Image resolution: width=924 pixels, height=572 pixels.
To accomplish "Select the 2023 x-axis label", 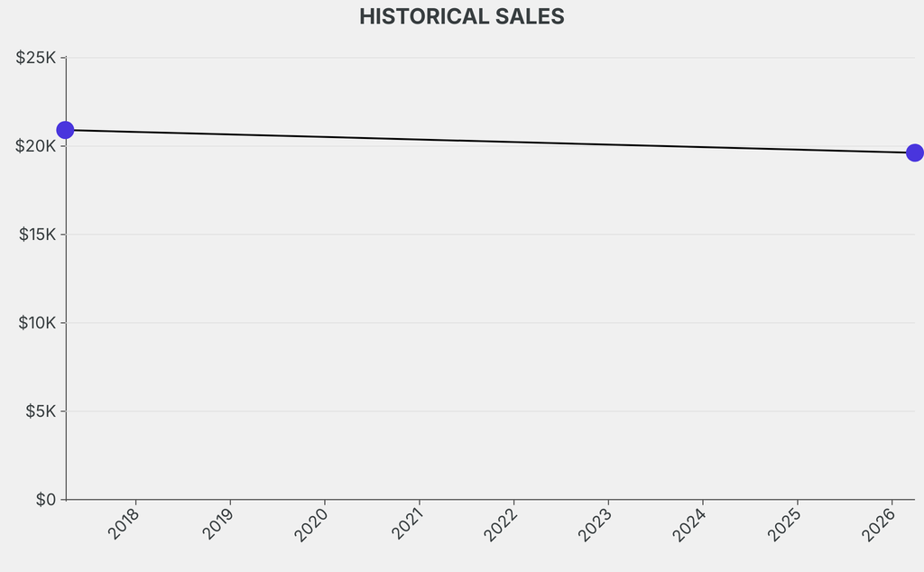I will pyautogui.click(x=596, y=525).
